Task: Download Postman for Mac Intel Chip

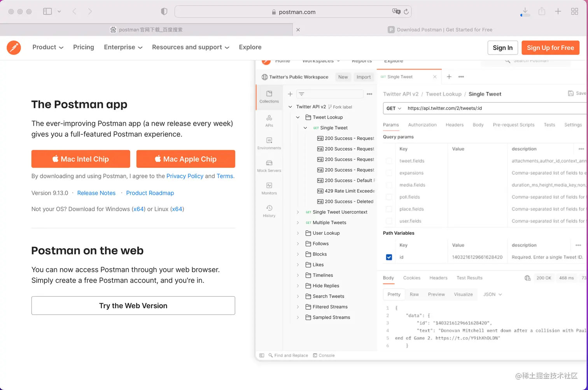Action: [x=81, y=159]
